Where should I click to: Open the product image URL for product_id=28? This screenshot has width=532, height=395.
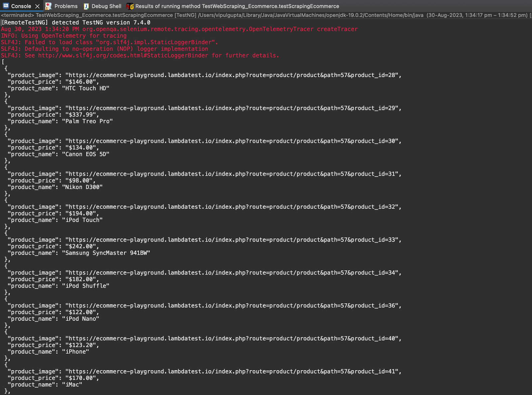click(x=233, y=75)
